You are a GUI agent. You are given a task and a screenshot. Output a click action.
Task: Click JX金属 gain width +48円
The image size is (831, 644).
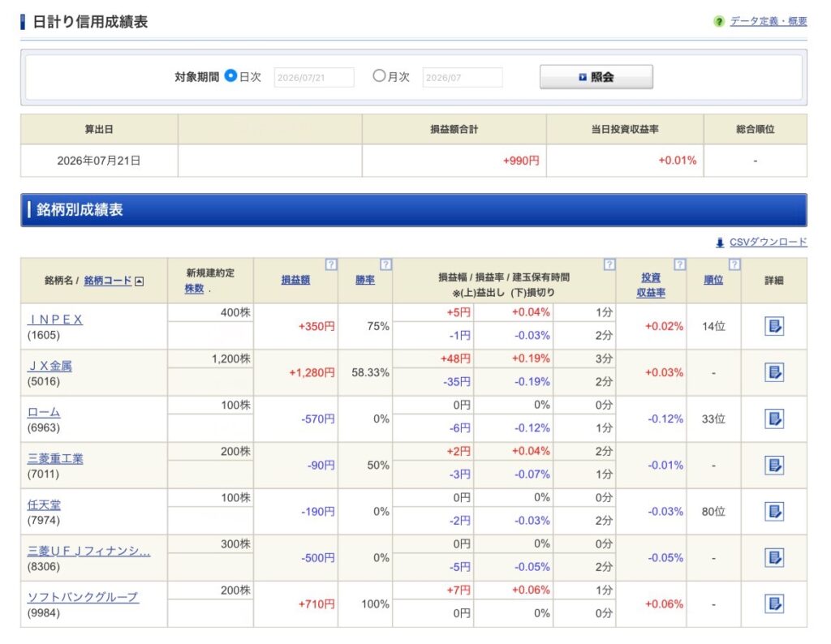point(455,358)
